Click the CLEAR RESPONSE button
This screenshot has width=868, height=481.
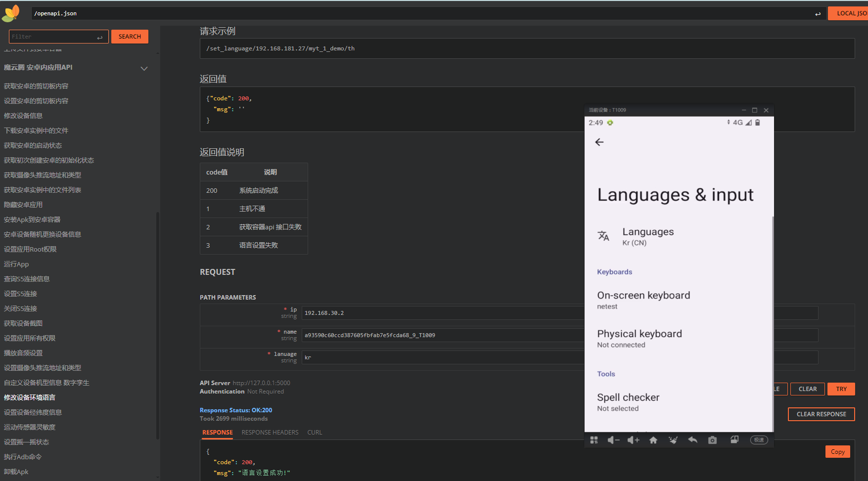pos(821,414)
